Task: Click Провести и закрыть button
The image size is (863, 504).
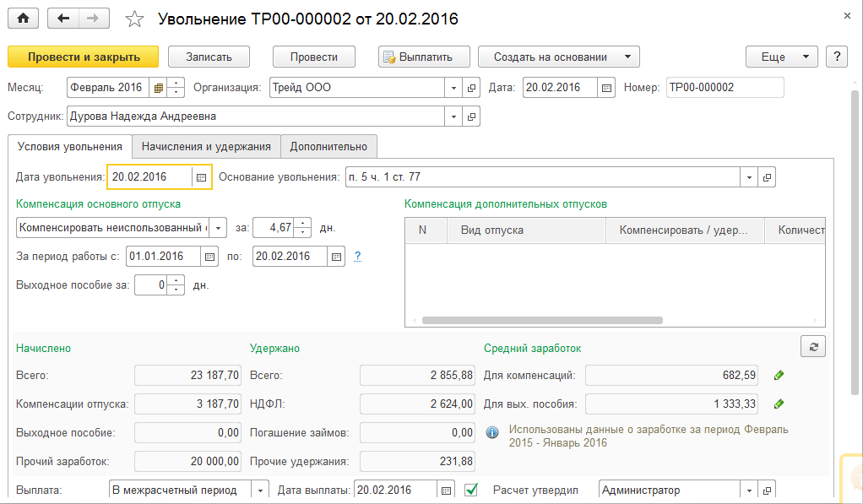Action: (84, 57)
